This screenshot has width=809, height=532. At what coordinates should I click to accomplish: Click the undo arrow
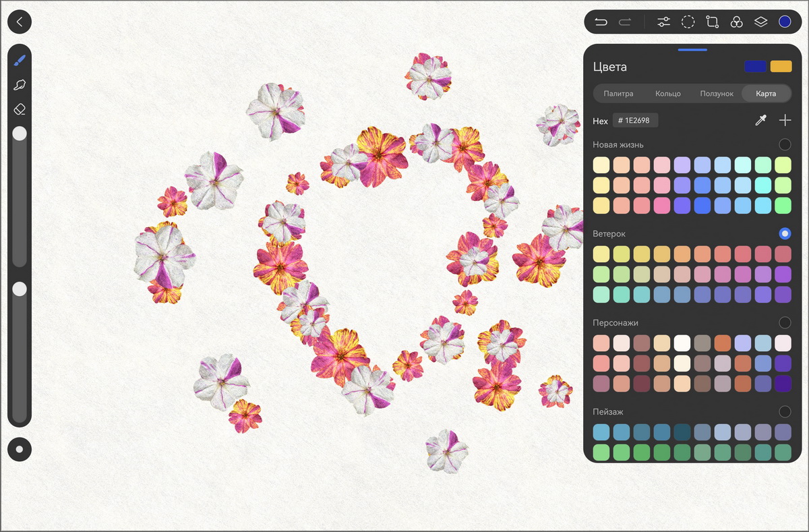point(601,22)
